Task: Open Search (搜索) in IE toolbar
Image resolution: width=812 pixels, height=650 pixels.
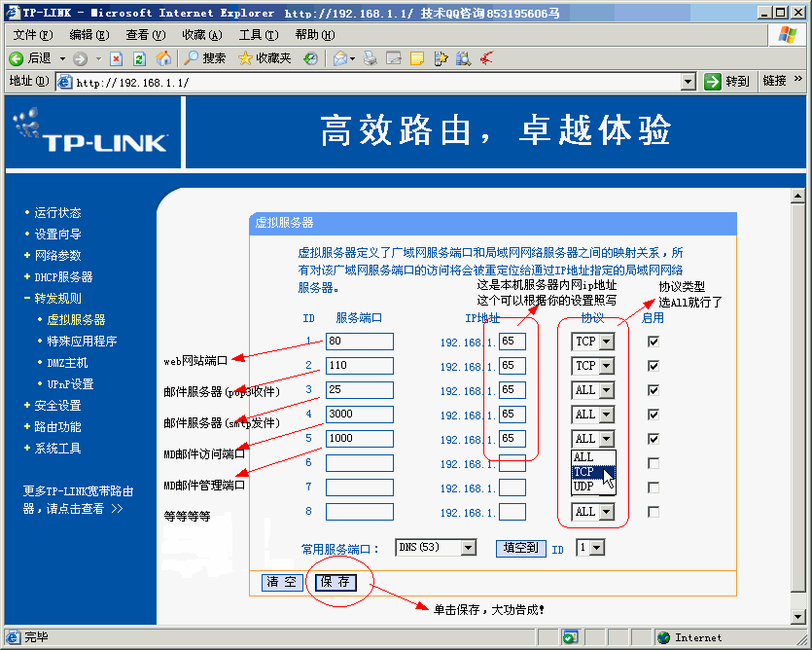Action: (x=205, y=58)
